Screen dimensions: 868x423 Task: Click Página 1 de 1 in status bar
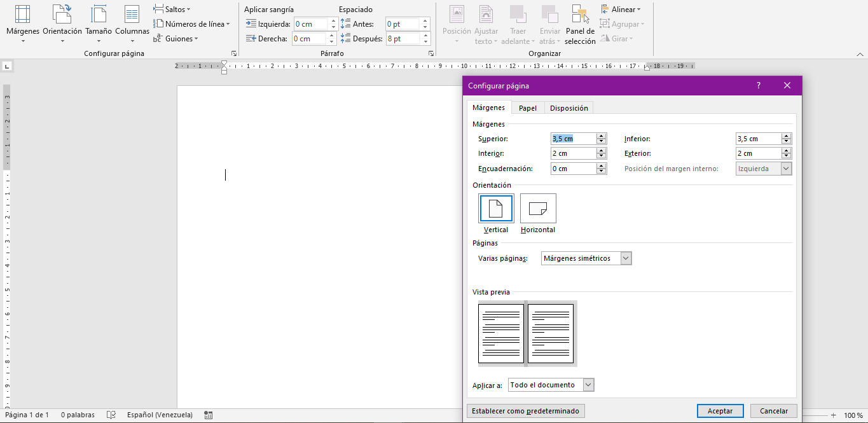click(x=27, y=415)
